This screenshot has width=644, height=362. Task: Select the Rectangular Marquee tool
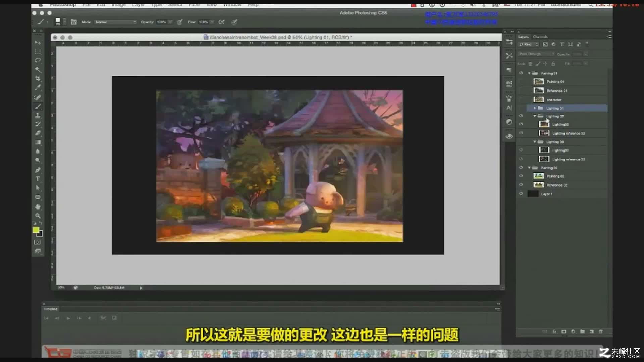pyautogui.click(x=38, y=52)
